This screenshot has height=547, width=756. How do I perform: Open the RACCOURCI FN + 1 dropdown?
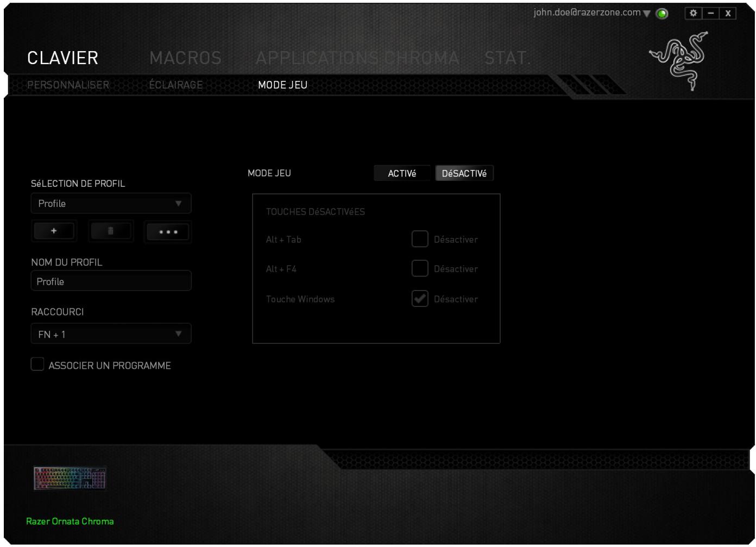(x=111, y=334)
